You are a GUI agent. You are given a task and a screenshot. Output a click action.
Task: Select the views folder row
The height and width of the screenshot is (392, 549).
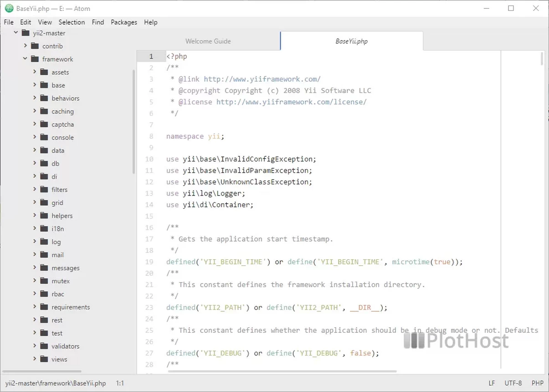point(68,359)
